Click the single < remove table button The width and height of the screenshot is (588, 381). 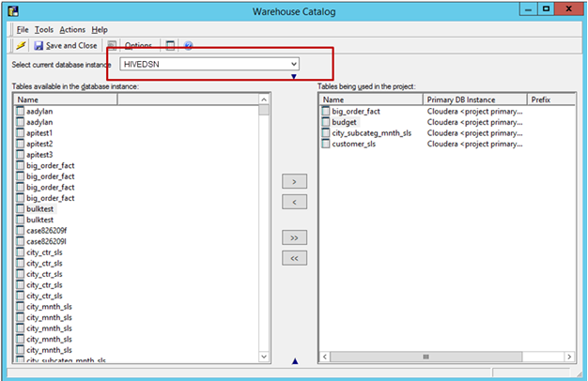[294, 202]
